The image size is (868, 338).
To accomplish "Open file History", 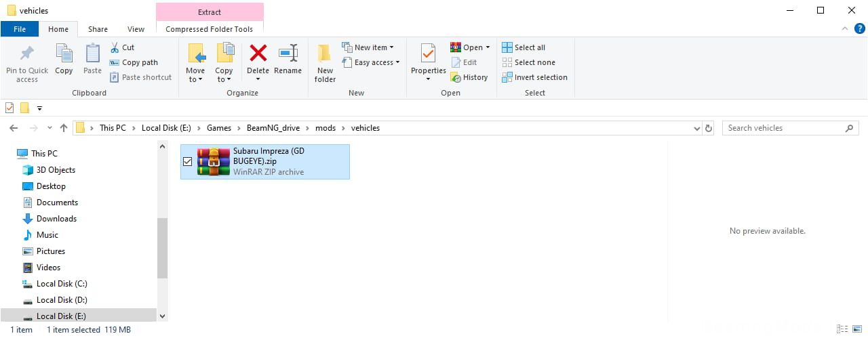I will (469, 77).
